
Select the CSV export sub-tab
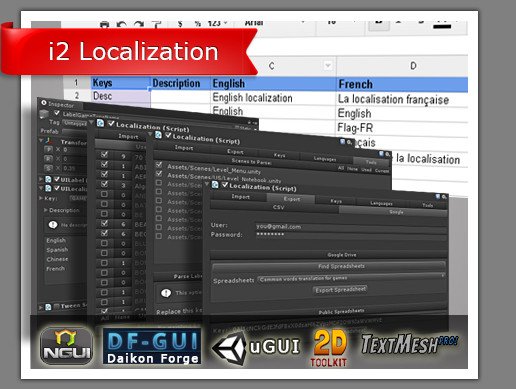(x=275, y=208)
